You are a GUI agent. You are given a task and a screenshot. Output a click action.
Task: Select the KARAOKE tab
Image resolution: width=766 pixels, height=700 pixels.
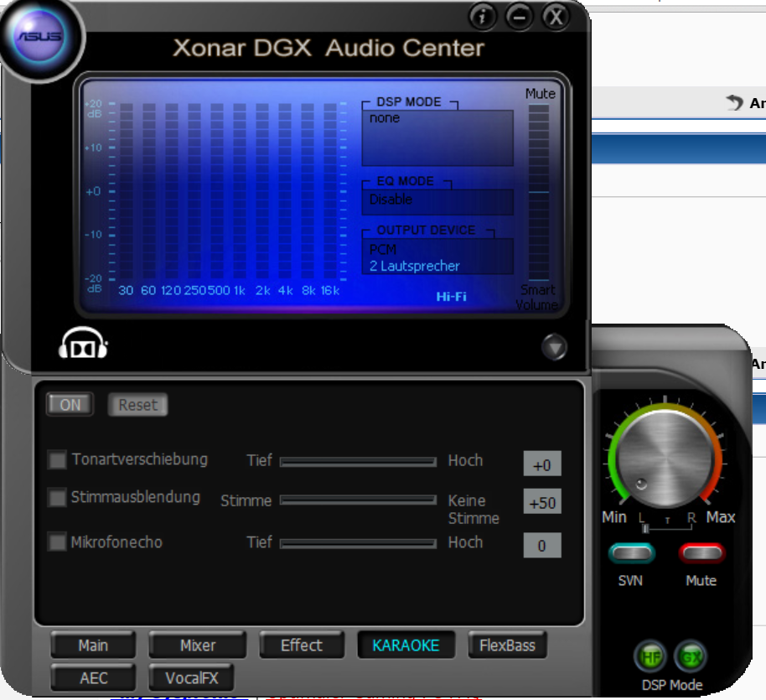pyautogui.click(x=406, y=646)
